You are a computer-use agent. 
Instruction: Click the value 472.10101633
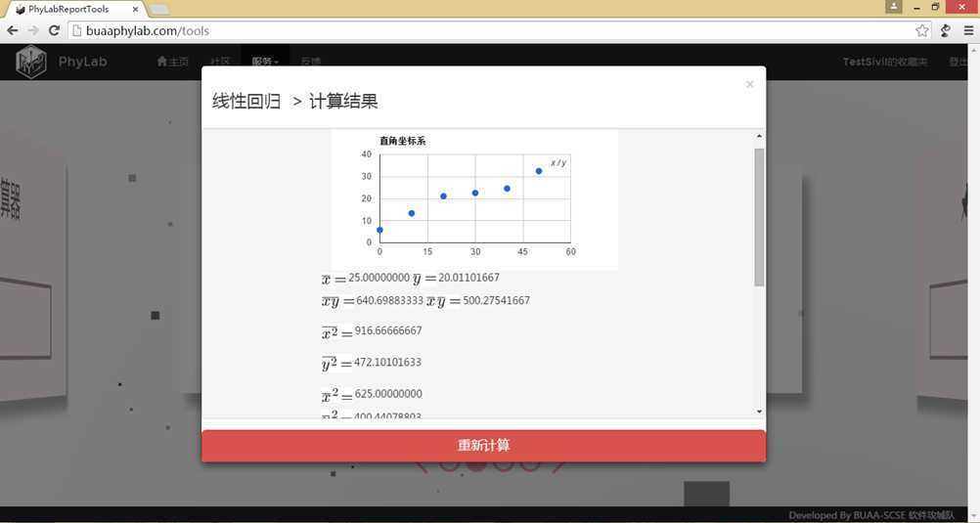click(387, 362)
